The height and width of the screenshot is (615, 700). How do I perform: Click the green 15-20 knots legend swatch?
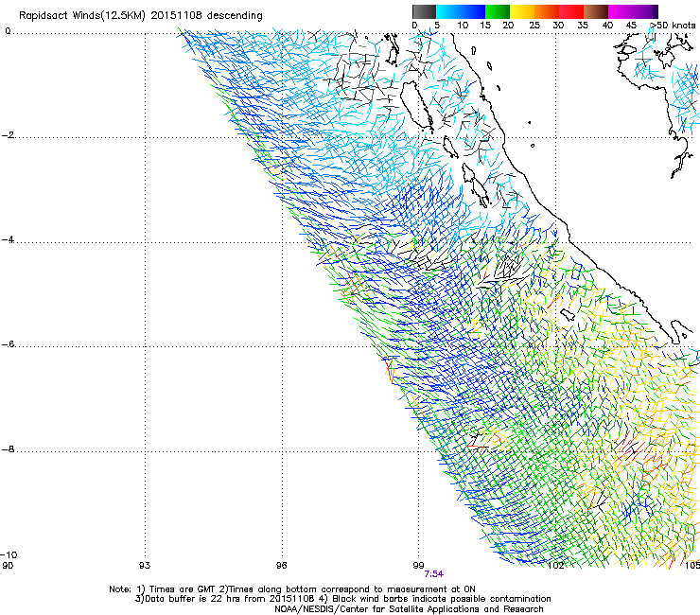tap(497, 11)
